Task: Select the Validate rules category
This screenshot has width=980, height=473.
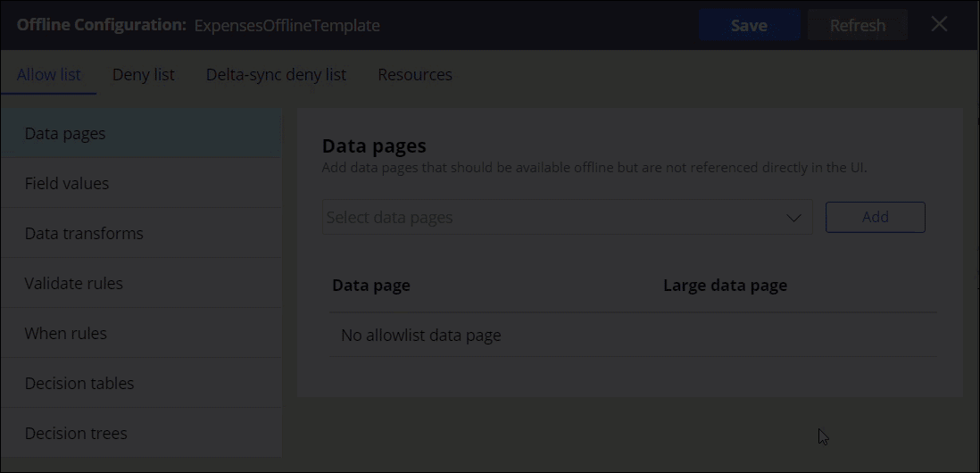Action: (141, 283)
